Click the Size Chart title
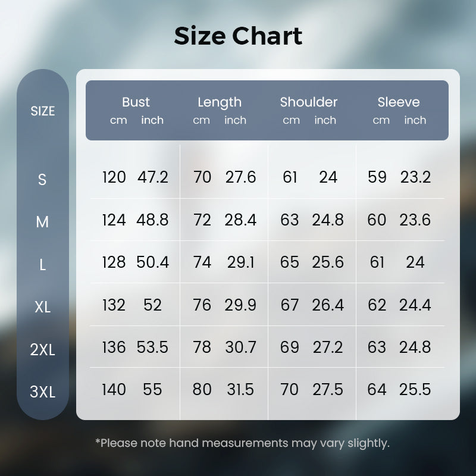 click(238, 36)
